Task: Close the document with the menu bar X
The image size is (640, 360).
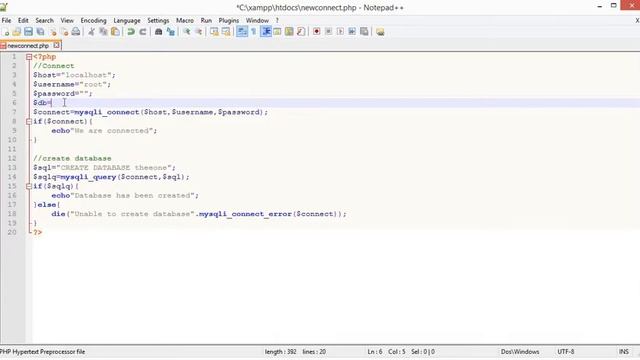Action: tap(637, 20)
